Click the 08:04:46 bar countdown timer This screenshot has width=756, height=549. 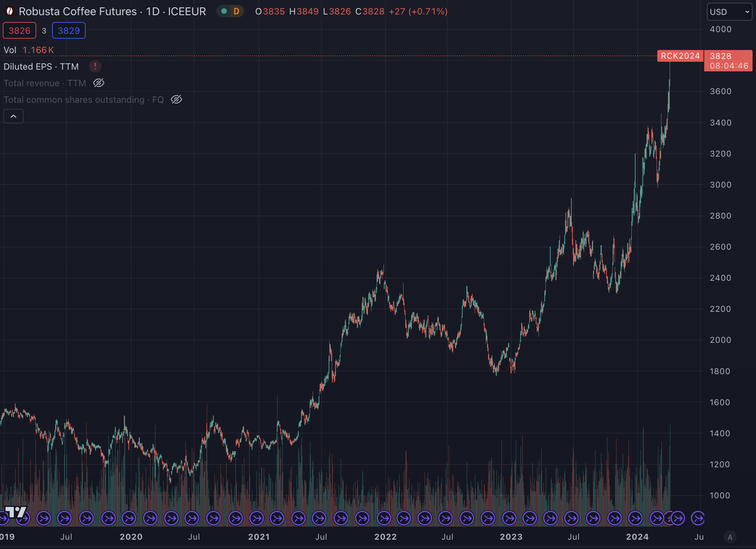(x=728, y=65)
